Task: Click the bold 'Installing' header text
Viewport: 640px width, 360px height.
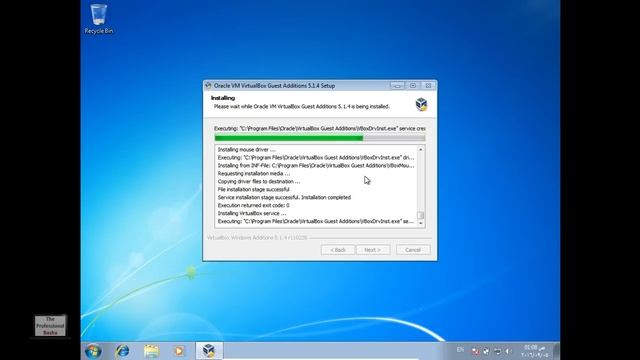Action: (223, 98)
